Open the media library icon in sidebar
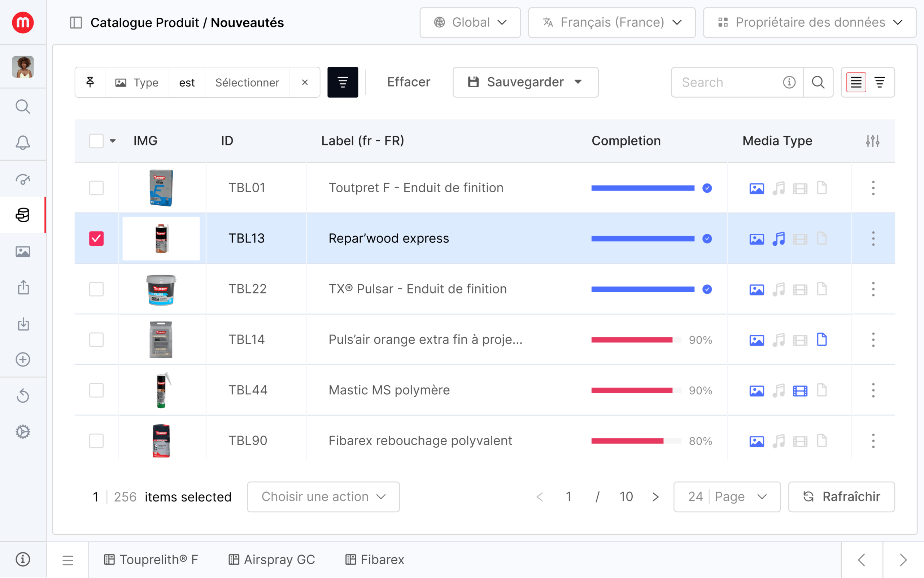924x578 pixels. (23, 251)
